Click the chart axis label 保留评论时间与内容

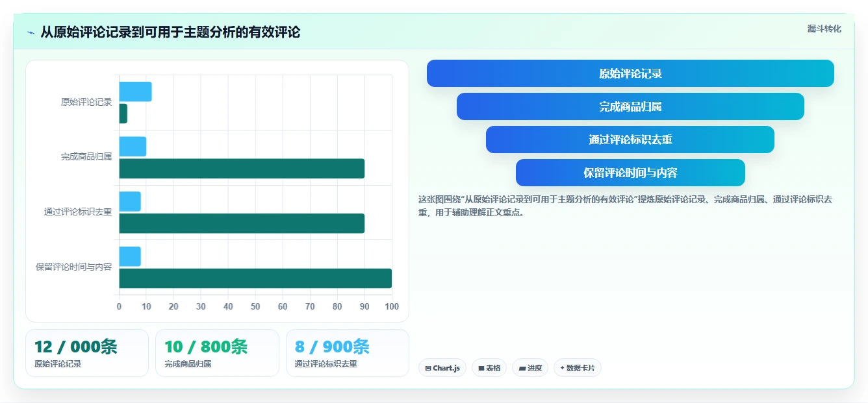tap(74, 267)
